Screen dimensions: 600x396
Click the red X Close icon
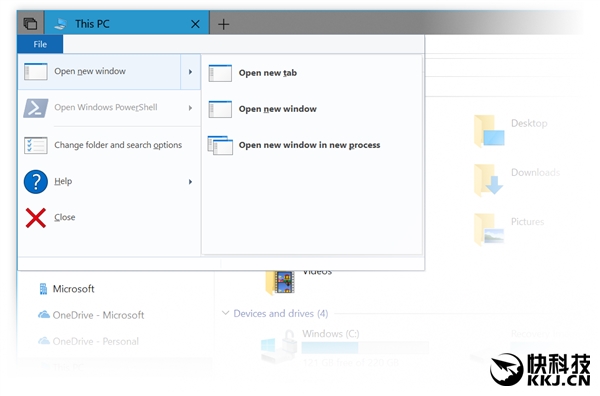click(36, 218)
